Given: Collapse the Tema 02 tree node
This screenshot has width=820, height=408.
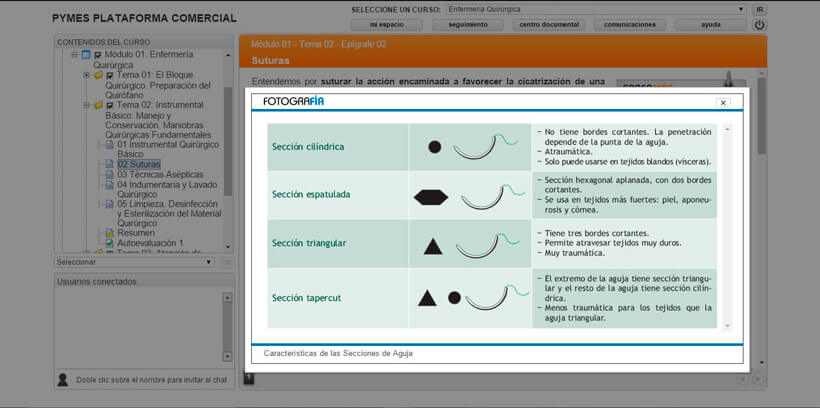Looking at the screenshot, I should [x=86, y=105].
